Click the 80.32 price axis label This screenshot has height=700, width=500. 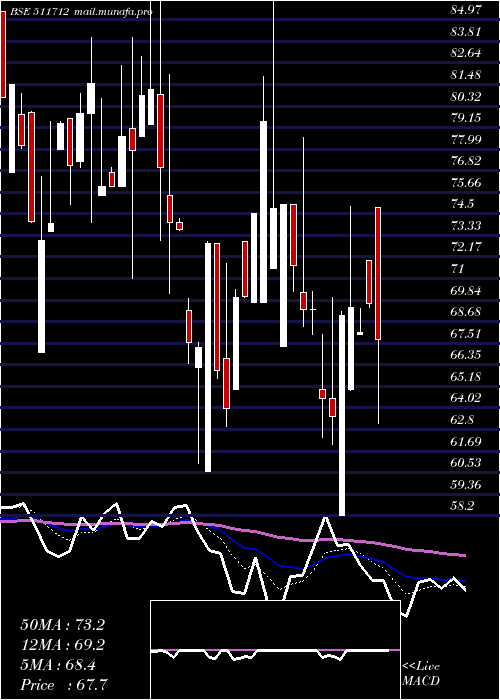click(466, 96)
